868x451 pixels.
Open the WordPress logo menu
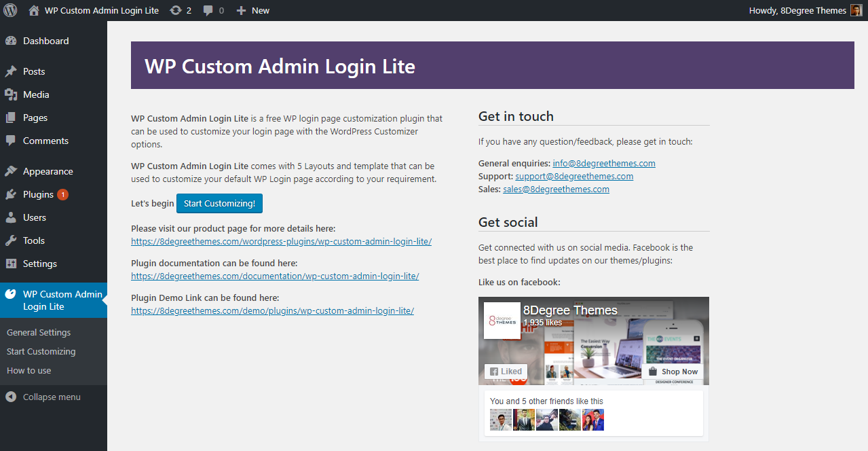pos(10,10)
